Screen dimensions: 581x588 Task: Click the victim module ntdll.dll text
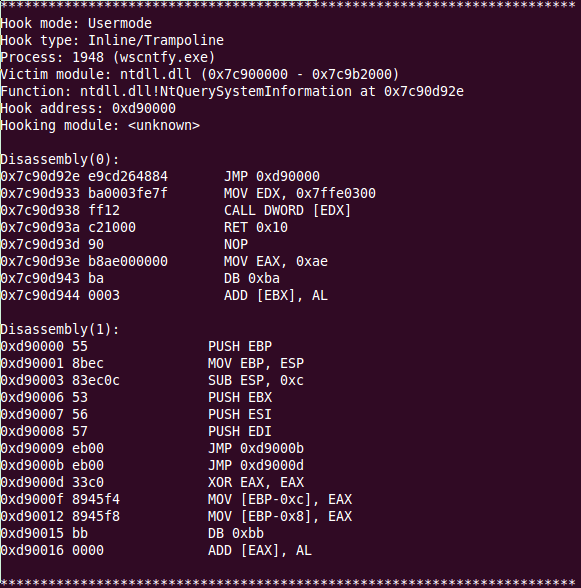tap(156, 74)
